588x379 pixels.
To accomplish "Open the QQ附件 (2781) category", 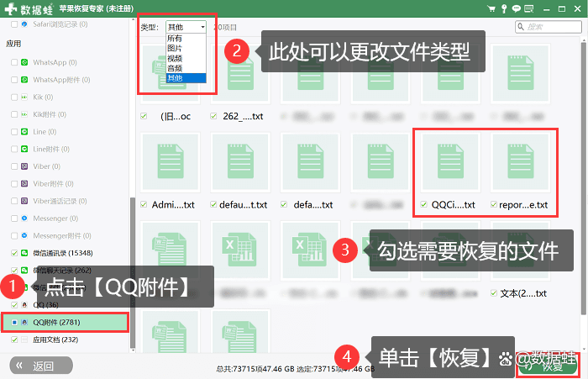I will 65,323.
